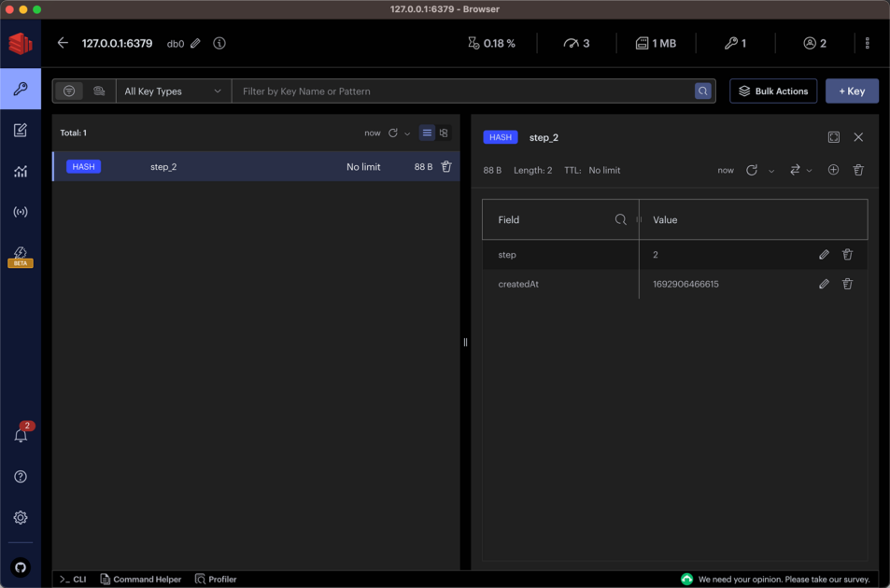
Task: Click the RedisInsight logo icon
Action: [x=21, y=44]
